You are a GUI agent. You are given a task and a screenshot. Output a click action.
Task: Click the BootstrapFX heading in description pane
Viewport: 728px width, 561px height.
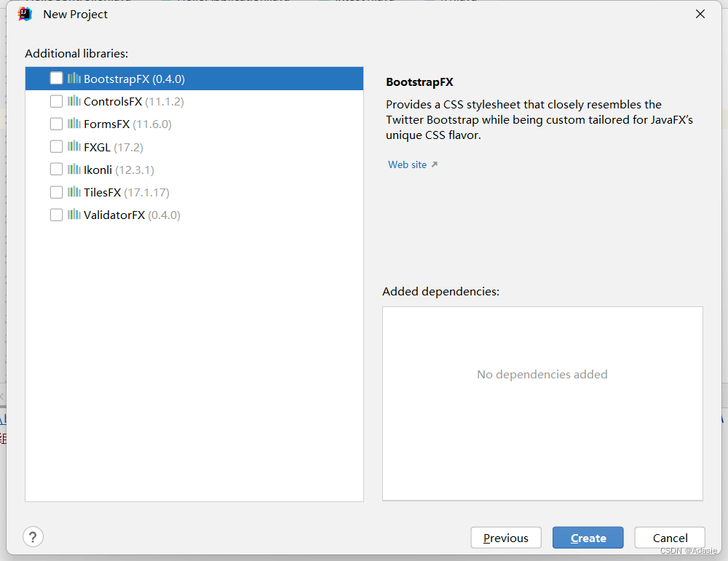coord(419,82)
